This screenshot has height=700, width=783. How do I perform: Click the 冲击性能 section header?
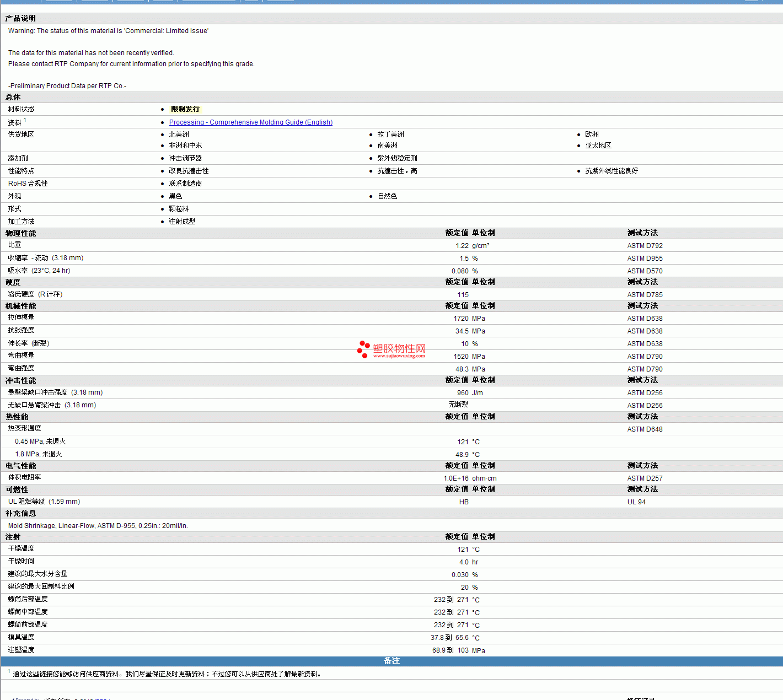pos(21,380)
